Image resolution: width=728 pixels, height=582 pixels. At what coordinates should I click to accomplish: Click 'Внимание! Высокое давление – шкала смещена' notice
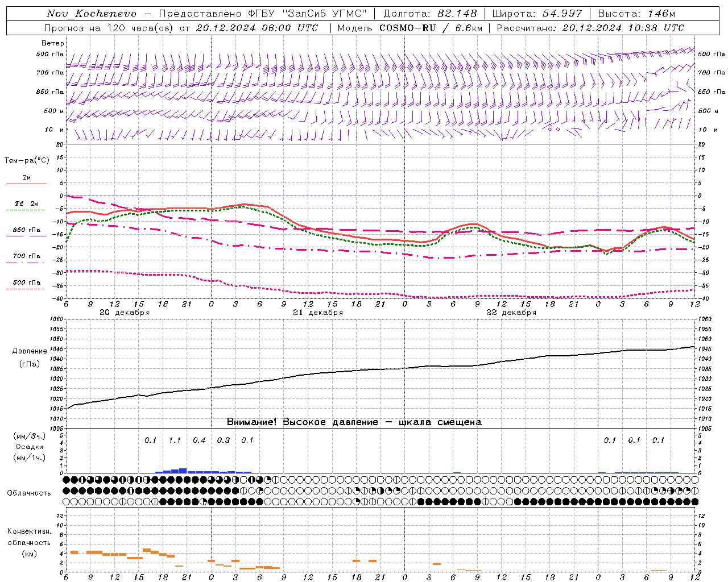(354, 422)
